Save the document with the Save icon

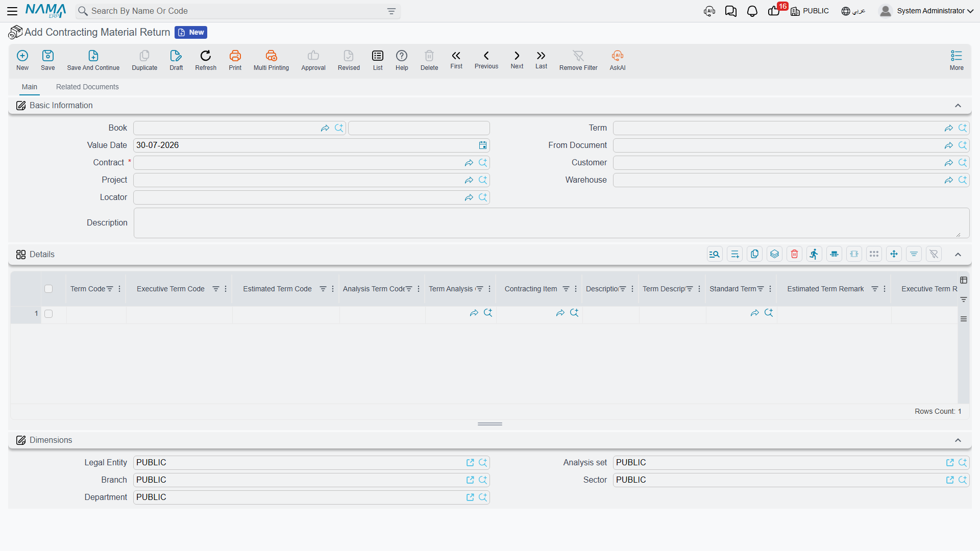(48, 60)
